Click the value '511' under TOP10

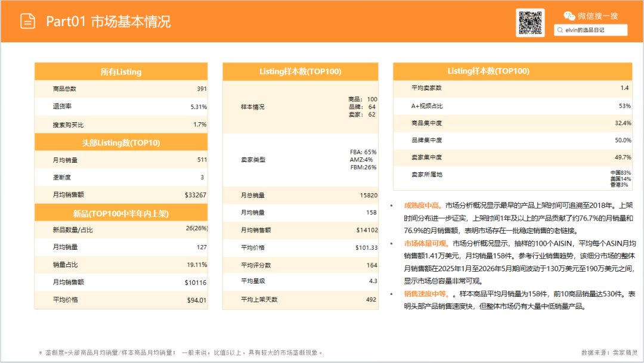pos(202,160)
